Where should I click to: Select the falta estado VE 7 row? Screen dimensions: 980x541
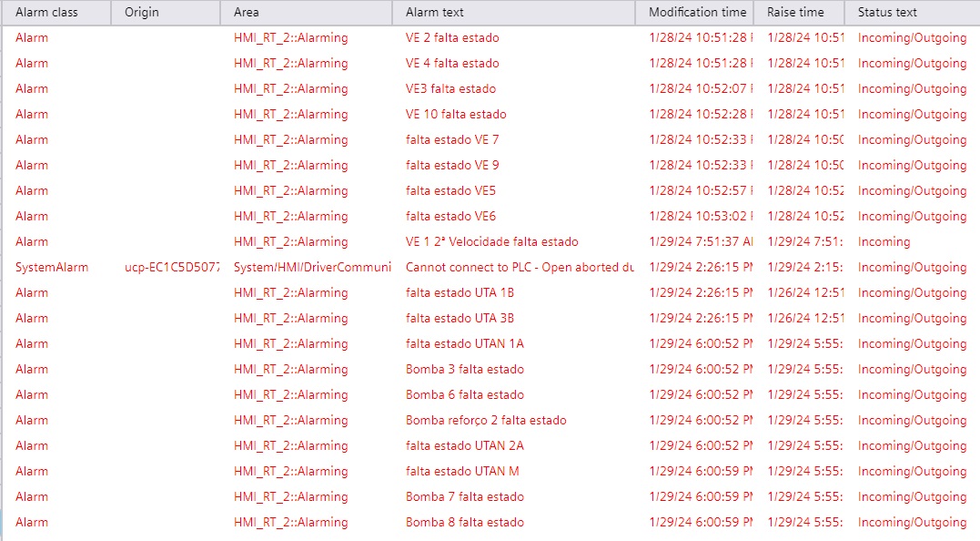click(491, 140)
